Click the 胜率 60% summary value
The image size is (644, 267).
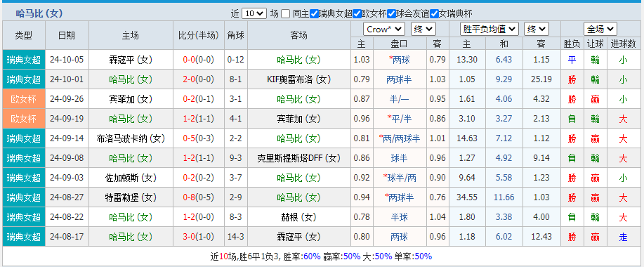click(312, 256)
